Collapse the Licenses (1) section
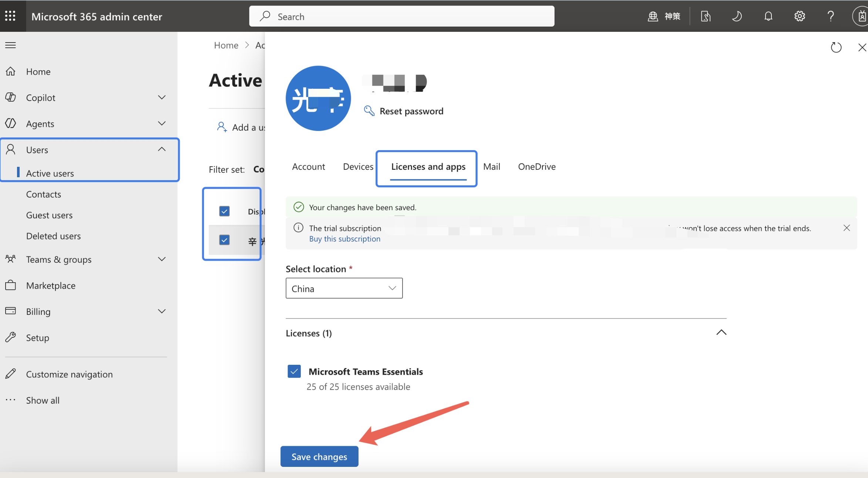This screenshot has width=868, height=478. pyautogui.click(x=721, y=332)
